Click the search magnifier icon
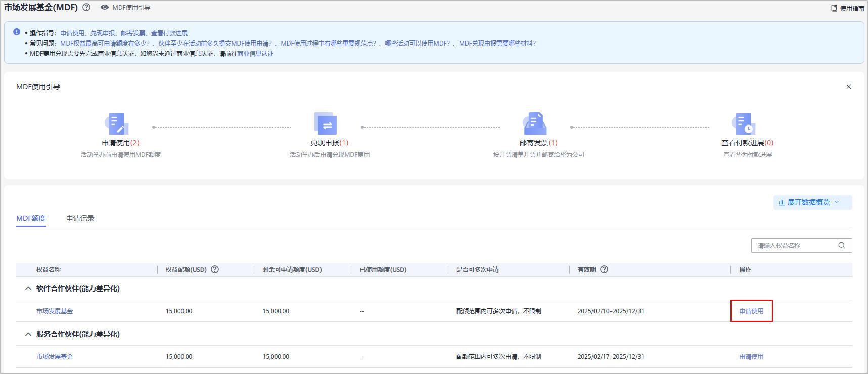Image resolution: width=868 pixels, height=374 pixels. [842, 245]
